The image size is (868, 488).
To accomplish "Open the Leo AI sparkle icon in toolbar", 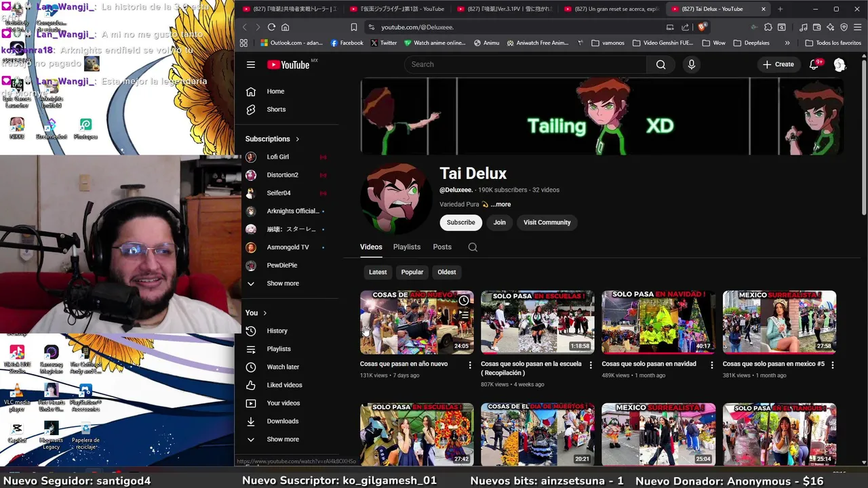I will (830, 27).
